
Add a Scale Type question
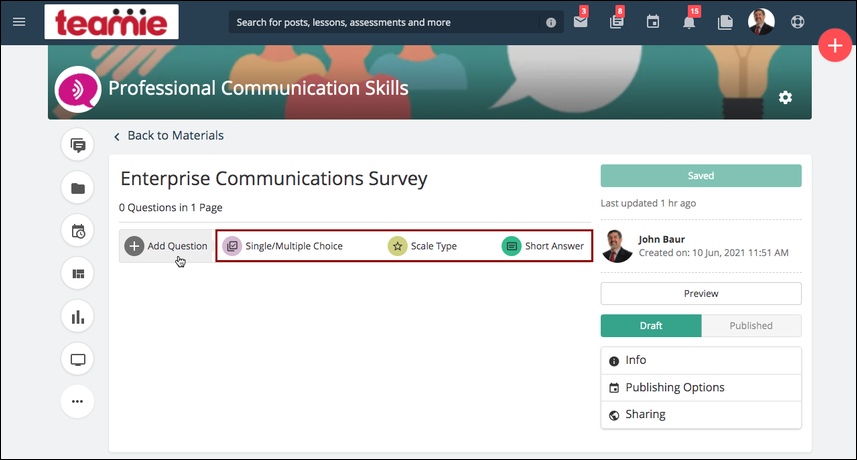click(x=422, y=246)
